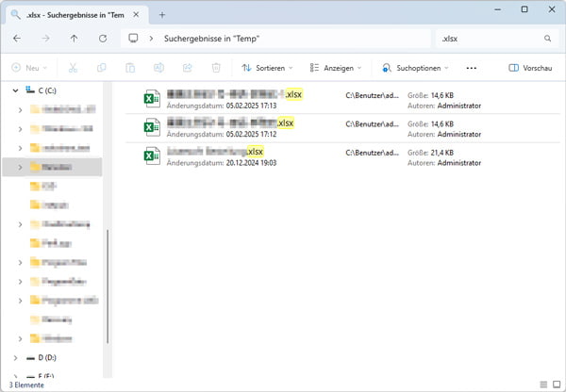Click Excel icon of file dated 20.12.2024
Viewport: 566px width, 392px height.
(x=151, y=155)
